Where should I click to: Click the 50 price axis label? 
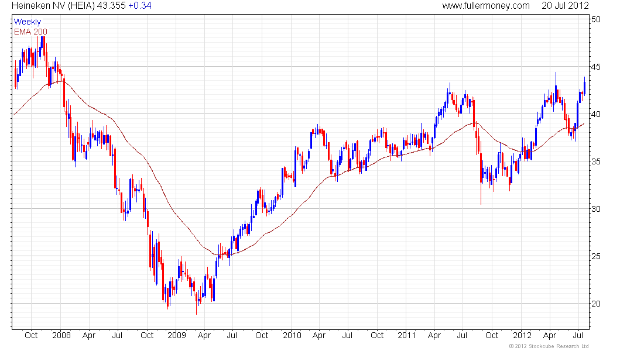click(x=596, y=19)
